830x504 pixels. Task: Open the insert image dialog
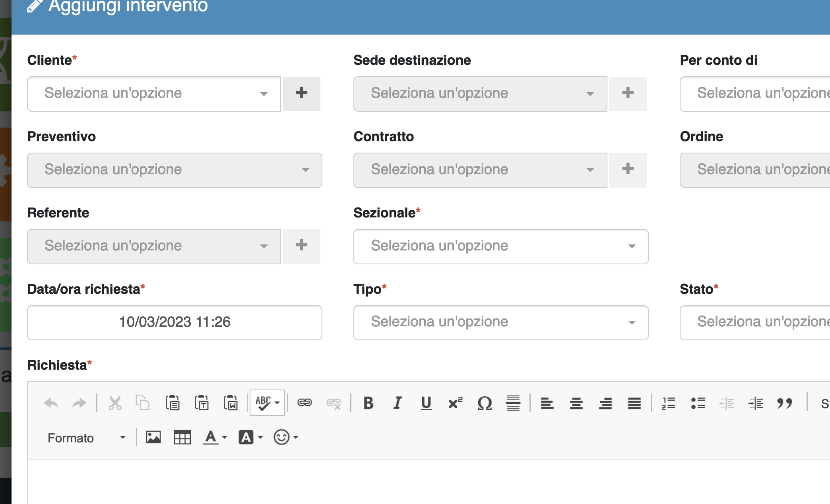[x=153, y=437]
